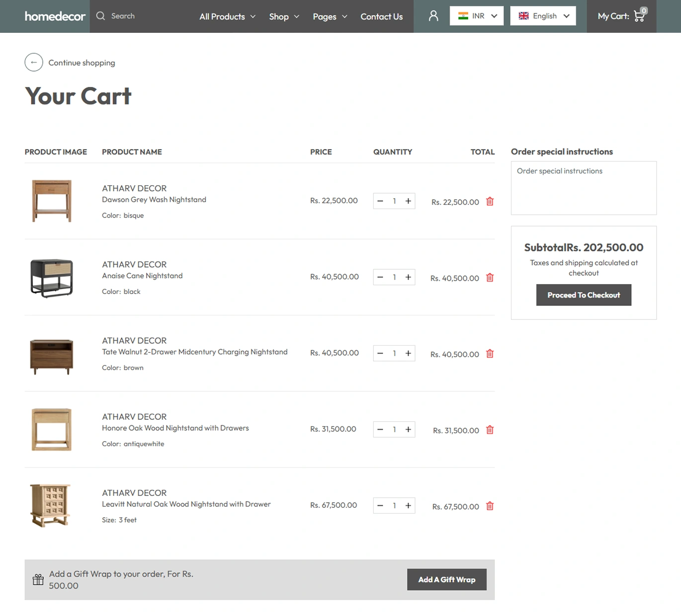The width and height of the screenshot is (681, 616).
Task: Click the gift box icon
Action: pos(38,579)
